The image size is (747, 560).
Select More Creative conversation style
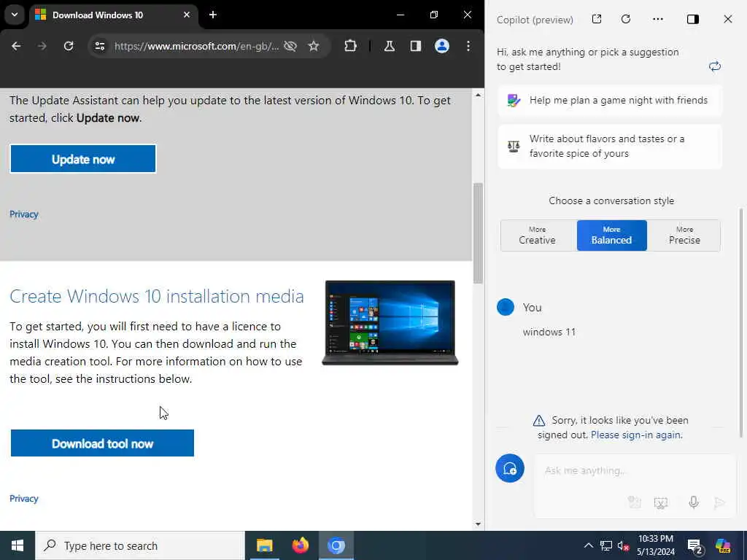coord(538,236)
